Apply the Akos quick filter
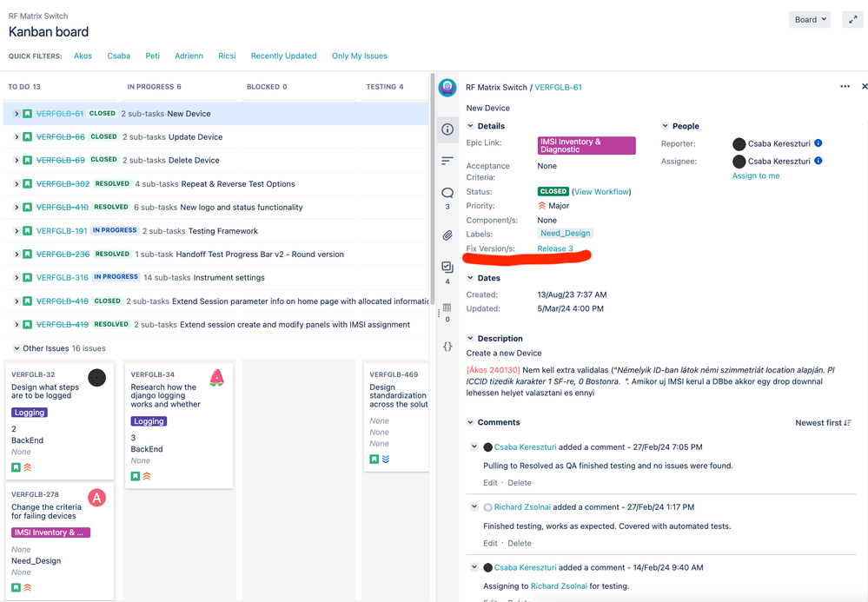The height and width of the screenshot is (602, 868). [83, 56]
